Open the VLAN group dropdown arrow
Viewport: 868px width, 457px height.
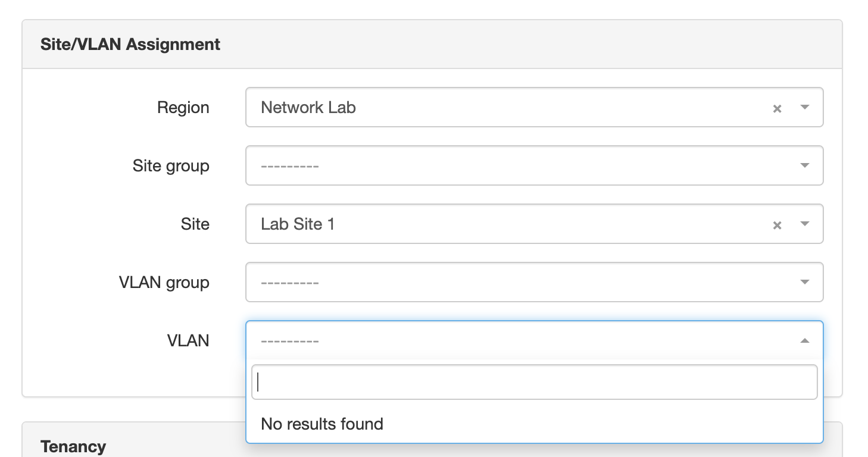coord(805,282)
